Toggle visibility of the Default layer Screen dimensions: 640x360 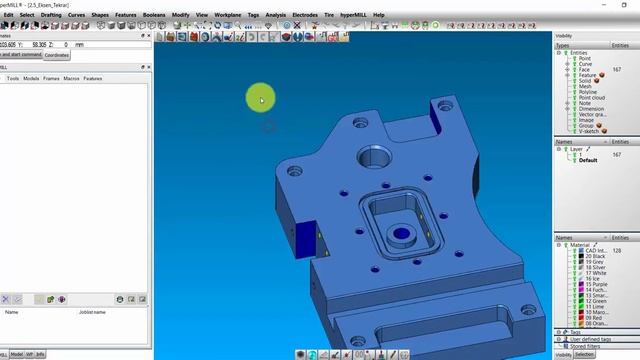pyautogui.click(x=574, y=160)
